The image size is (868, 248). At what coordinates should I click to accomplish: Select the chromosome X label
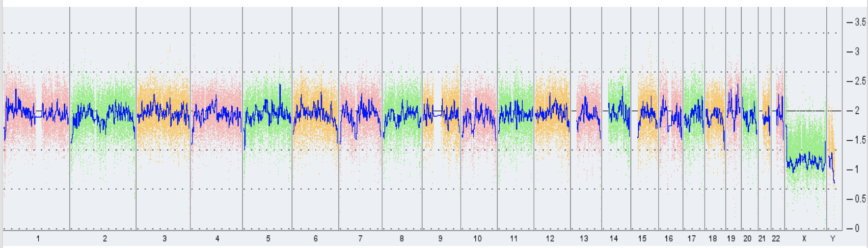804,239
